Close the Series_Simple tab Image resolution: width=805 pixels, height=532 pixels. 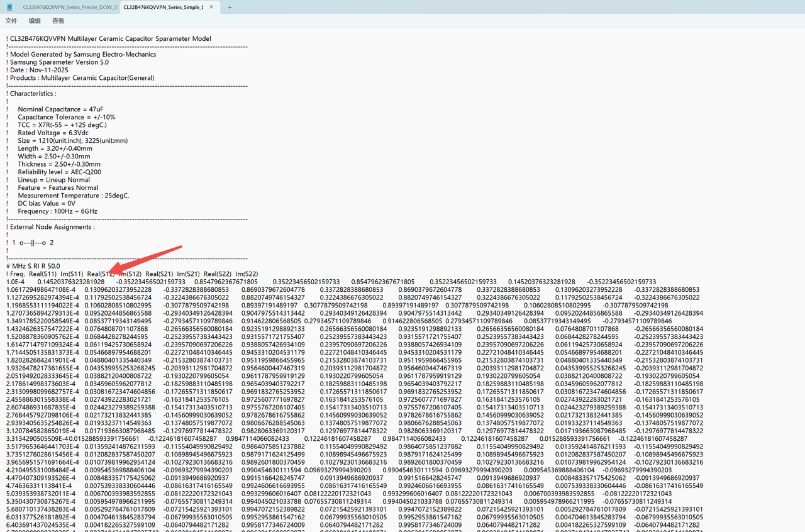[212, 7]
